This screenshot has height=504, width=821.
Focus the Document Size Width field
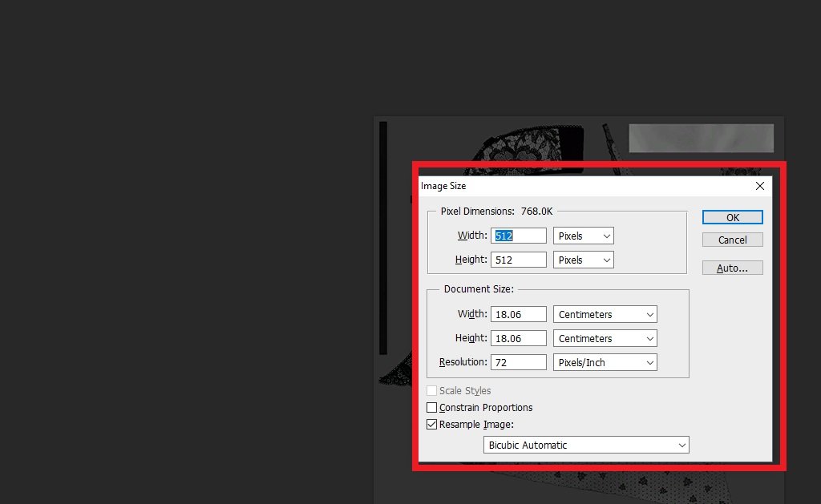pyautogui.click(x=519, y=314)
